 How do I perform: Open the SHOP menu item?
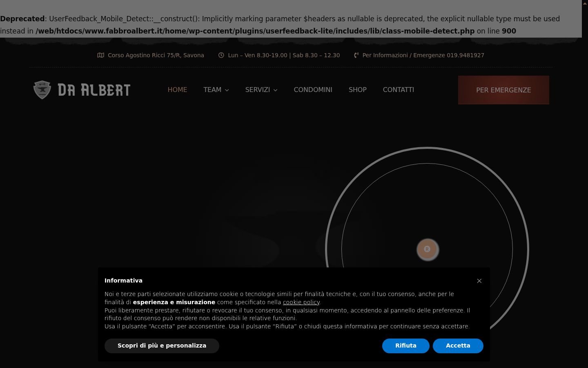358,90
